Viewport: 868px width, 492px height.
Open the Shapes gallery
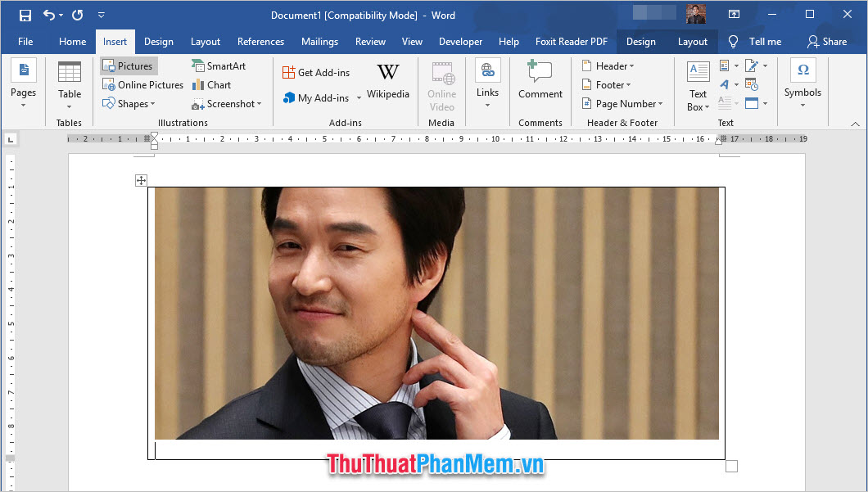click(133, 103)
